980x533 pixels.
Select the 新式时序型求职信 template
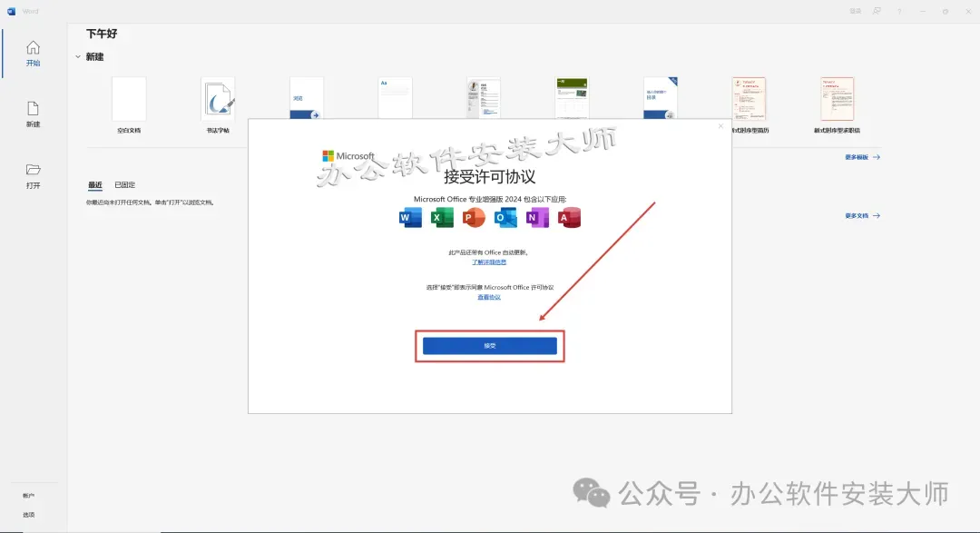click(837, 105)
